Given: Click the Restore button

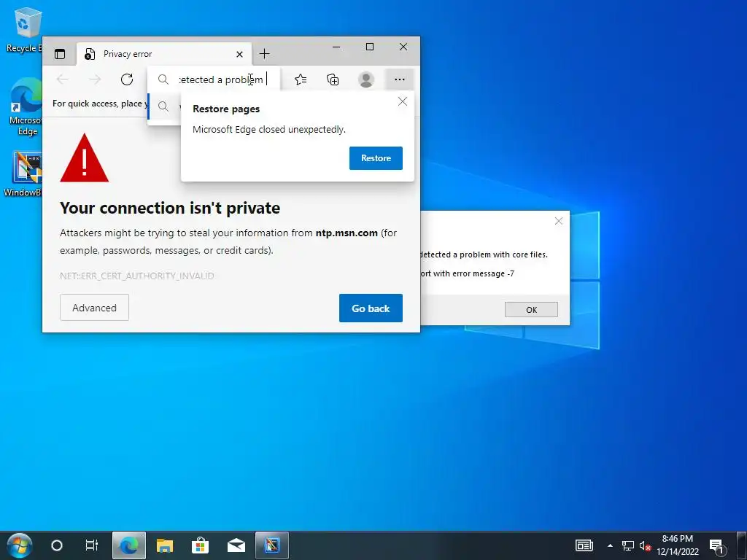Looking at the screenshot, I should pyautogui.click(x=376, y=158).
